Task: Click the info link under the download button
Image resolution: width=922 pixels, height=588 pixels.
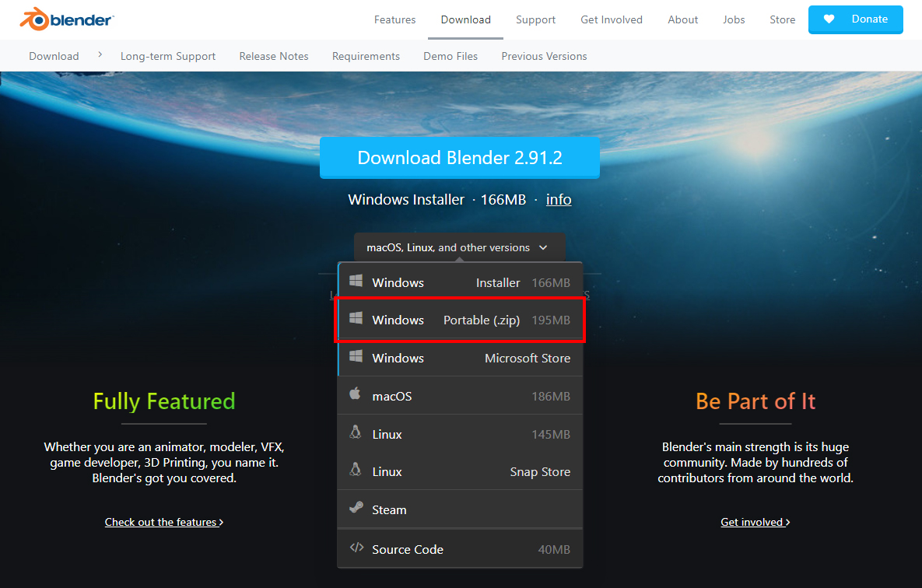Action: 559,199
